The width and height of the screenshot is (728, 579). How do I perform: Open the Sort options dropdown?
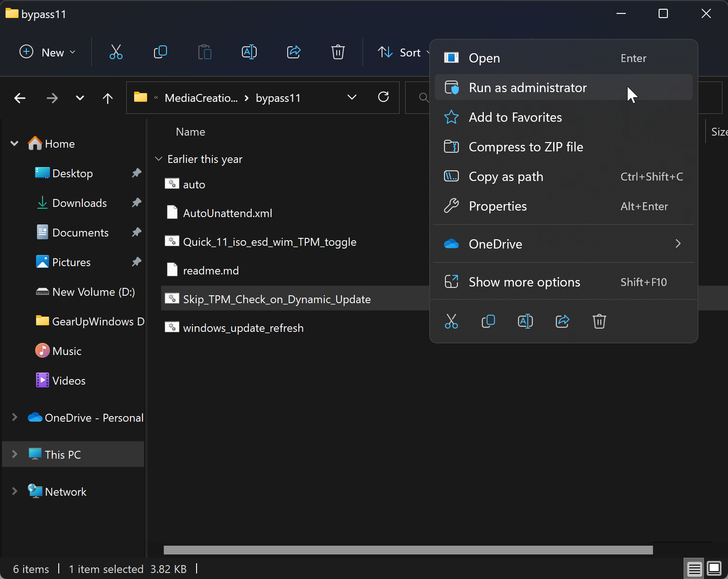coord(403,52)
